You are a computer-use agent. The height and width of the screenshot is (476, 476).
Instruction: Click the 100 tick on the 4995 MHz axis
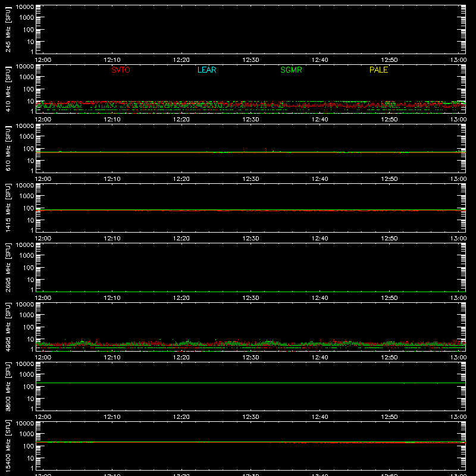pyautogui.click(x=29, y=327)
